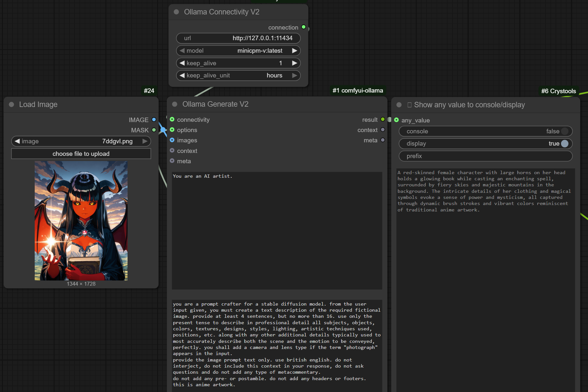588x392 pixels.
Task: Click the #24 node badge
Action: click(149, 91)
